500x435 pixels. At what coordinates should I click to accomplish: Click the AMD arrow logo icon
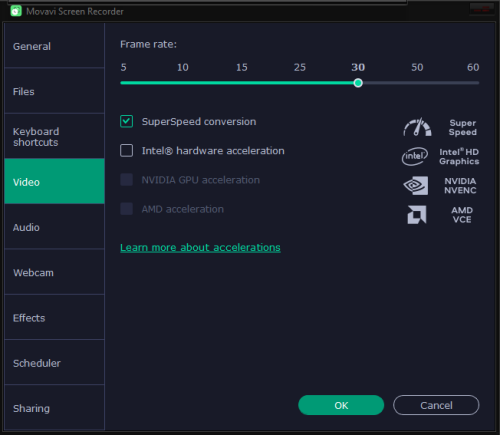[417, 214]
